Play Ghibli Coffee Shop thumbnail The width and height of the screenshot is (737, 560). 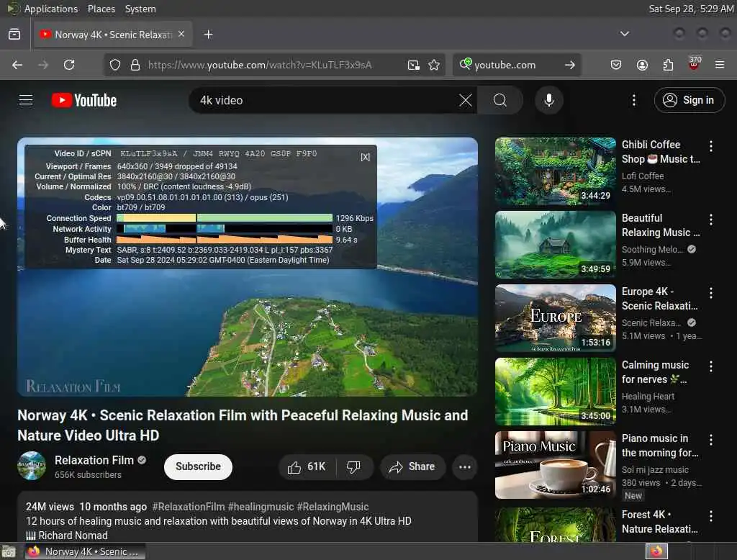[x=555, y=171]
